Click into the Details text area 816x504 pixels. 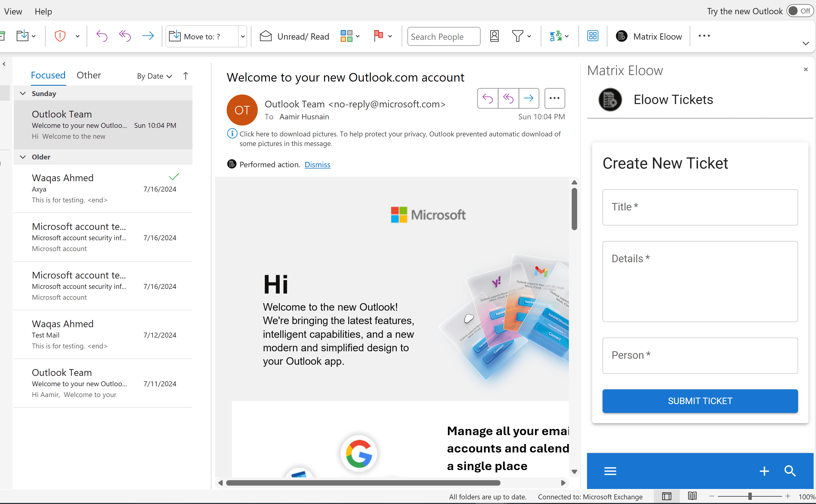[x=700, y=281]
